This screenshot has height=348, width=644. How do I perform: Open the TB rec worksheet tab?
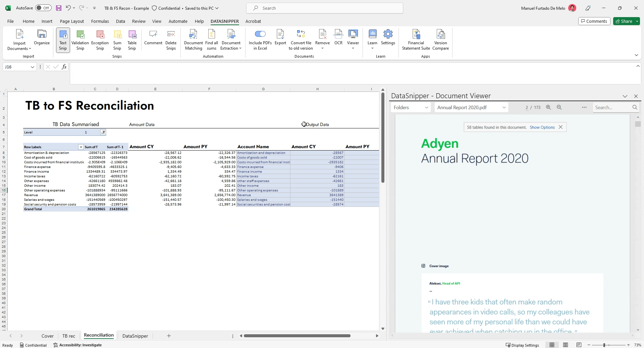[x=69, y=336]
